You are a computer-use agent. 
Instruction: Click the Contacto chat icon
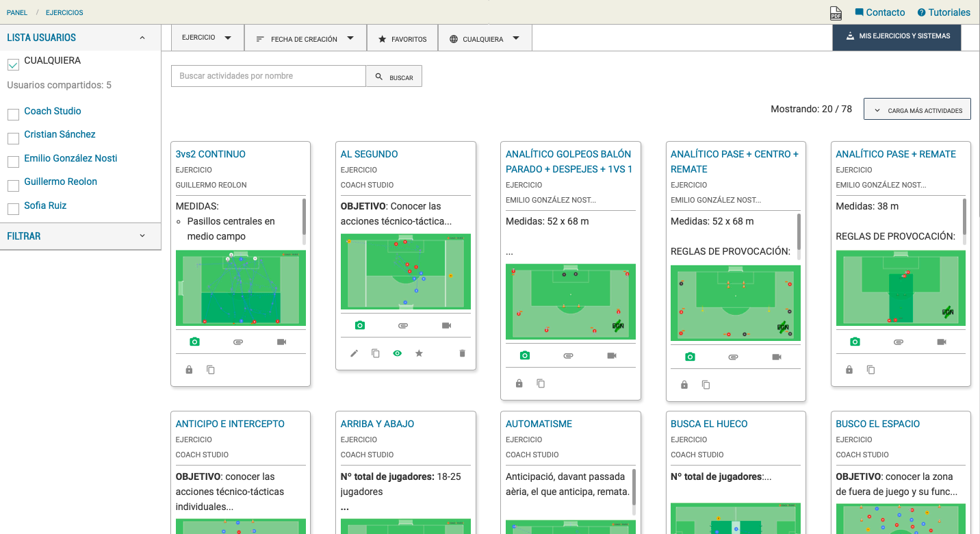click(859, 12)
